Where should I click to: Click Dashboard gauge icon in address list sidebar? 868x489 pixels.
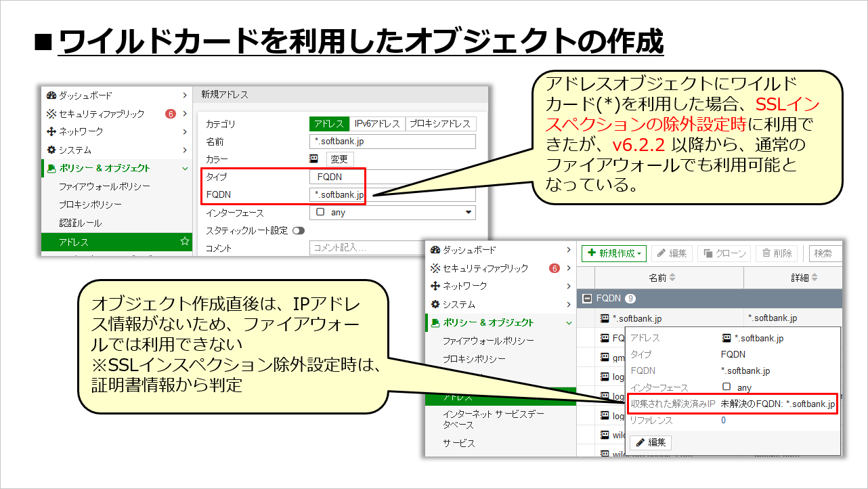(x=435, y=250)
